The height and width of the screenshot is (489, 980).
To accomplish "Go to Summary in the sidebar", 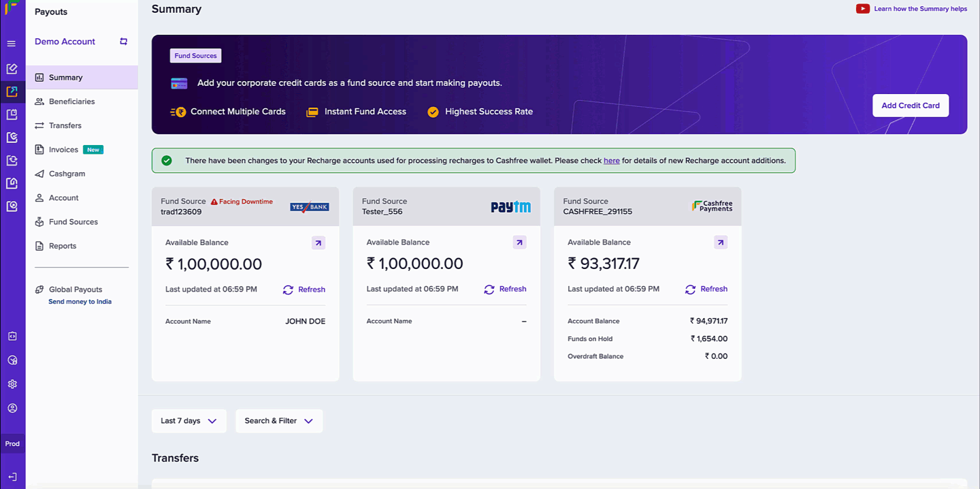I will pos(82,78).
